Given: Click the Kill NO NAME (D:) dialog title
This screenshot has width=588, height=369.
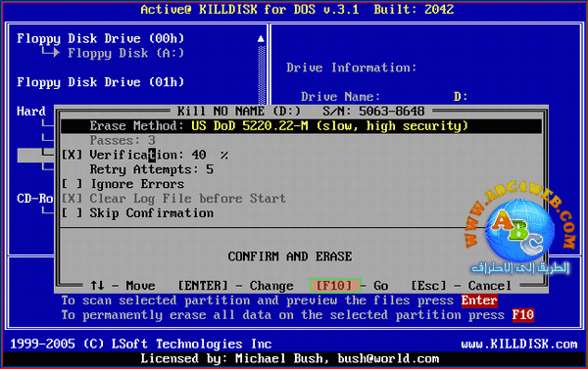Looking at the screenshot, I should 239,112.
